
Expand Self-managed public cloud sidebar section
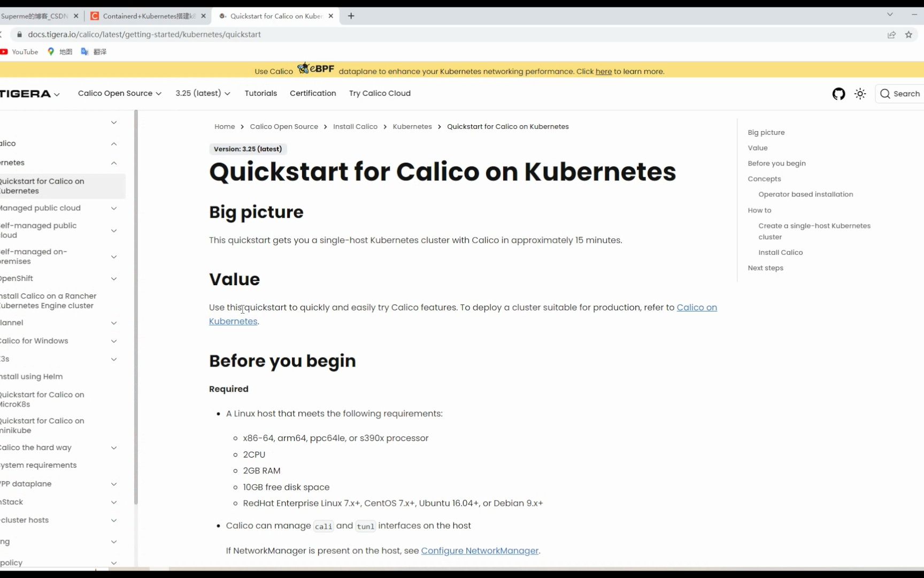114,231
